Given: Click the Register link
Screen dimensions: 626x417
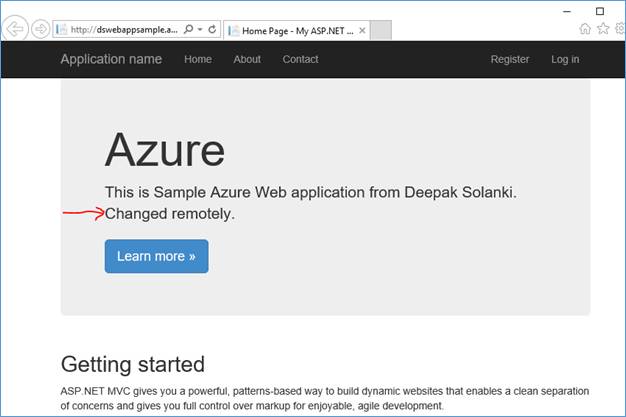Looking at the screenshot, I should [x=510, y=59].
